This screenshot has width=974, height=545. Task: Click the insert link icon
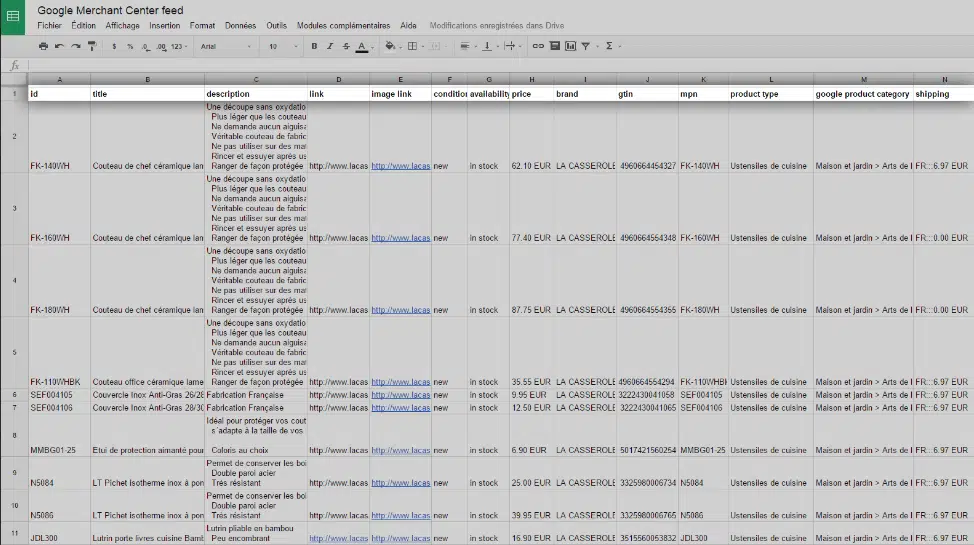[538, 46]
